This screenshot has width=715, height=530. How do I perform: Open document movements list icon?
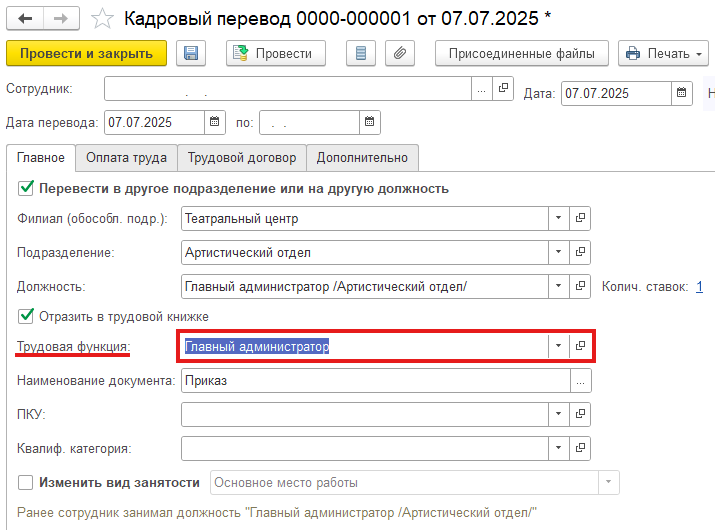(x=361, y=53)
